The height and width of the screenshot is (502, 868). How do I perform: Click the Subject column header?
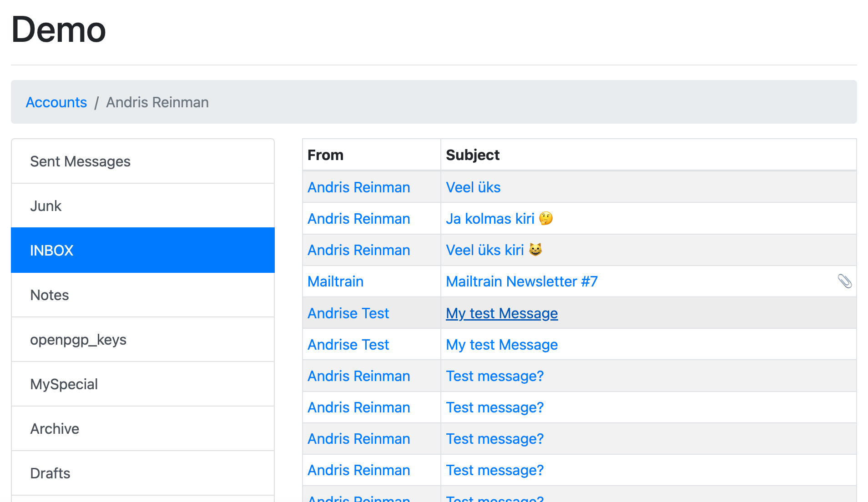point(472,155)
